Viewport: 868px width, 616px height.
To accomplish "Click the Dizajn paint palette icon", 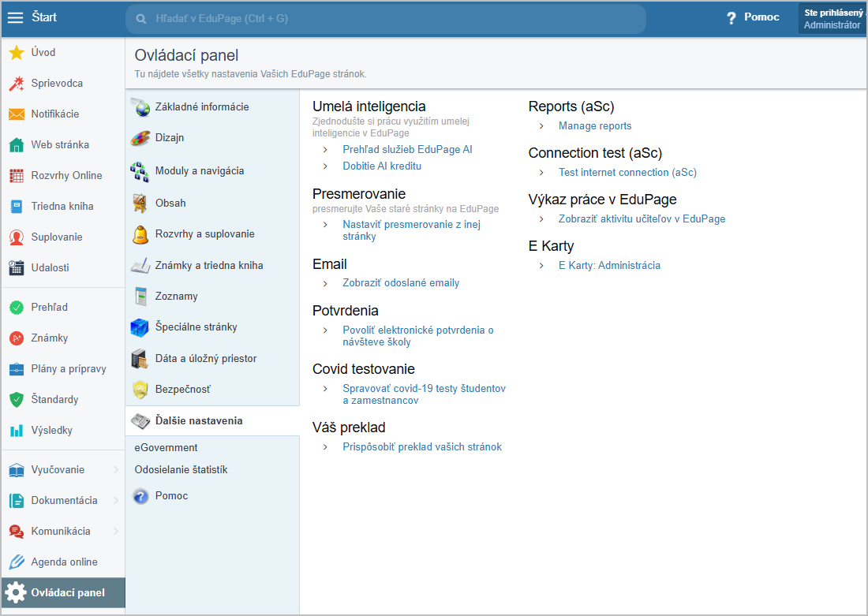I will (x=140, y=138).
